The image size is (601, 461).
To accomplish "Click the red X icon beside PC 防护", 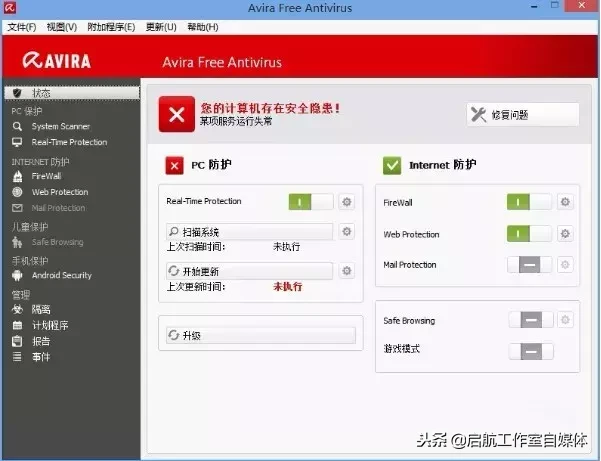I will pos(174,166).
